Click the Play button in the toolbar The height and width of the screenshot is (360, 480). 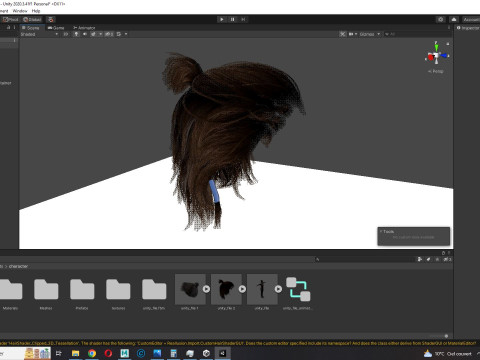[222, 19]
